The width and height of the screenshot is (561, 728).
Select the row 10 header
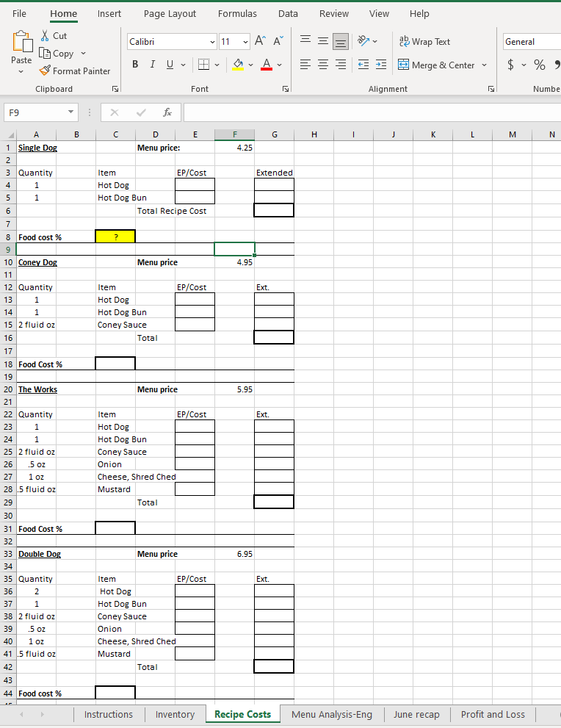(8, 262)
